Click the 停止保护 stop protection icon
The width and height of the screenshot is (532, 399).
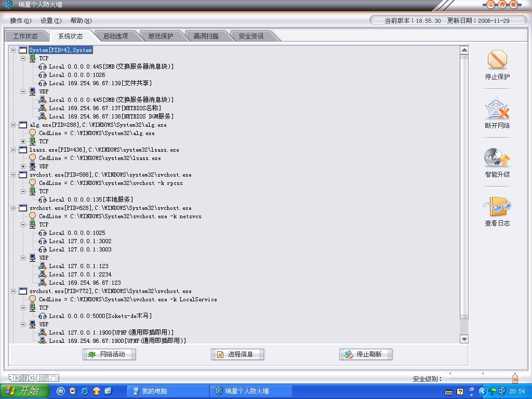[x=497, y=59]
